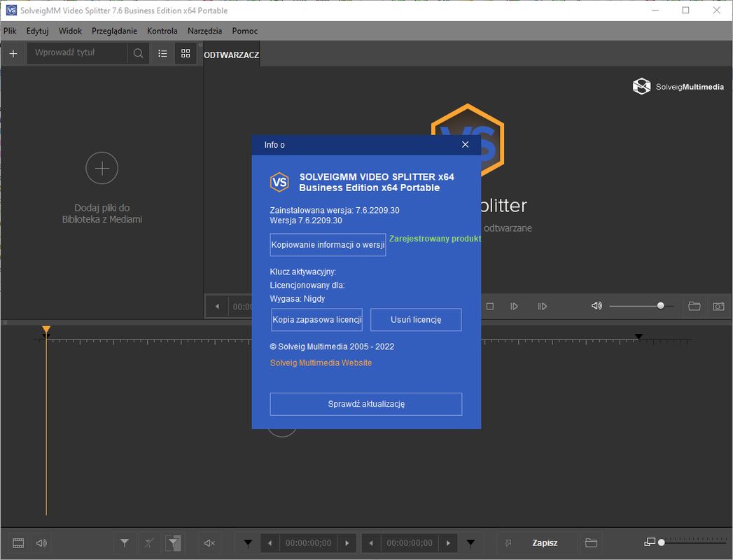Click the remove marker crossed icon
The height and width of the screenshot is (560, 733).
pyautogui.click(x=149, y=542)
